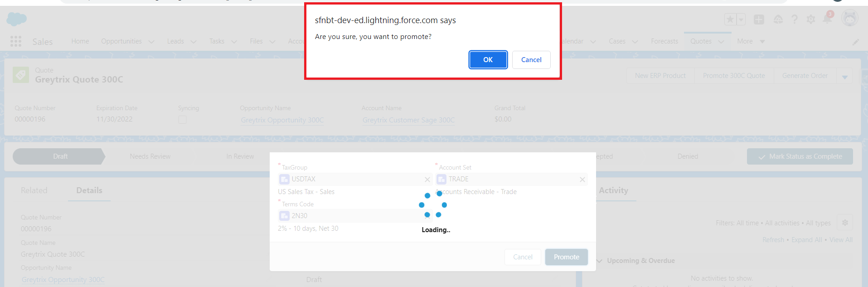Clear the USDTAX TaxGroup selection
Image resolution: width=868 pixels, height=287 pixels.
click(x=427, y=180)
